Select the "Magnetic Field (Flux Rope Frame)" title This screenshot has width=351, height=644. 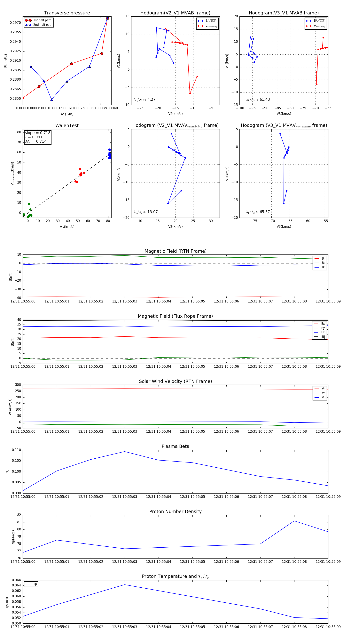tap(175, 316)
